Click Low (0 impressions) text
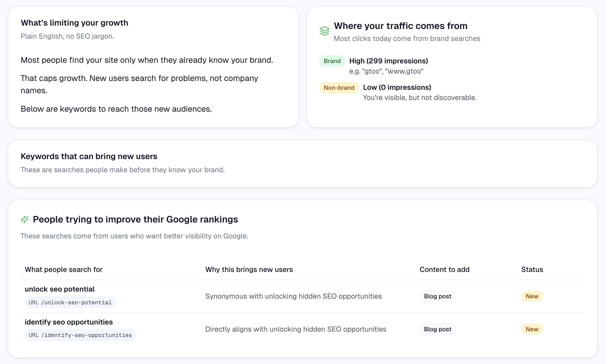 pos(397,88)
